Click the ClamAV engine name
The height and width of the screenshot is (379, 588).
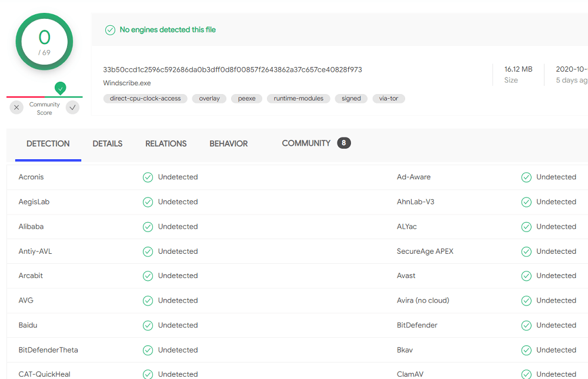[410, 374]
